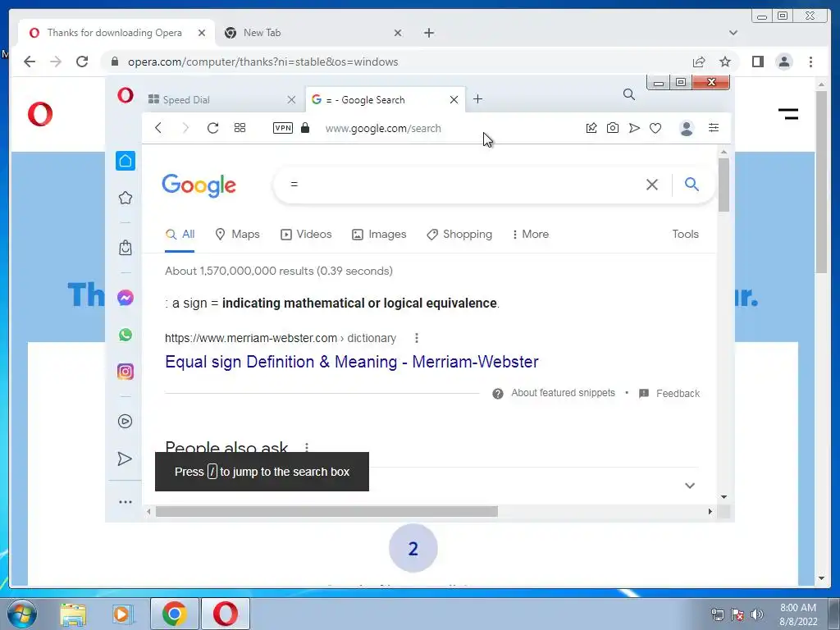This screenshot has width=840, height=630.
Task: Open Opera sidebar Bookmarks star icon
Action: pyautogui.click(x=126, y=198)
